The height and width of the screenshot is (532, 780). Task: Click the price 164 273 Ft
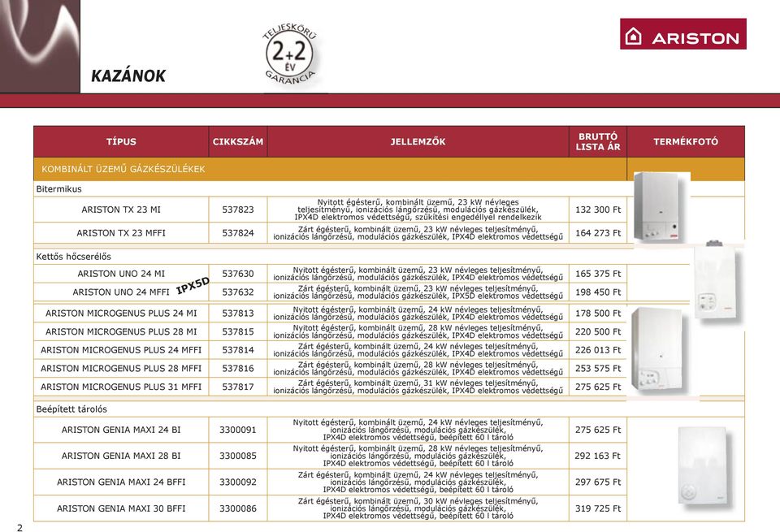click(x=598, y=232)
